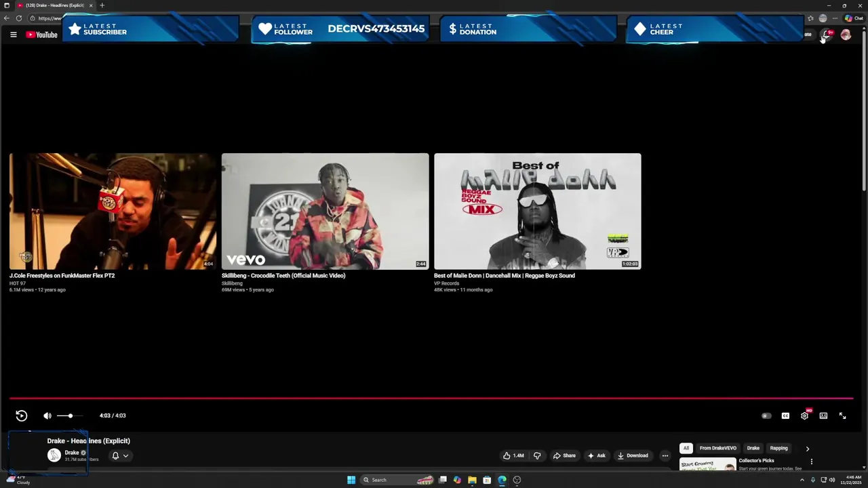Like the video with 1.4M thumbs up
The image size is (868, 488).
[x=513, y=455]
